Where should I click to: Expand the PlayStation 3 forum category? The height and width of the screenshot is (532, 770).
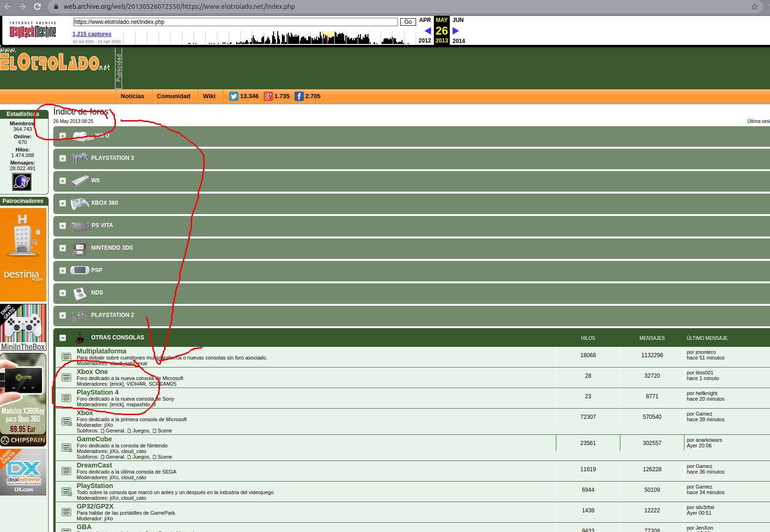[63, 158]
